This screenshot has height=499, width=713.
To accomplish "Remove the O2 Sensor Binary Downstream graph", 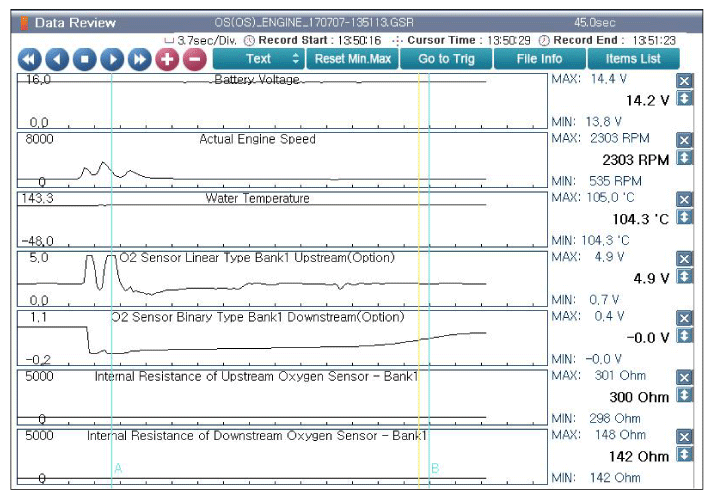I will pos(684,318).
